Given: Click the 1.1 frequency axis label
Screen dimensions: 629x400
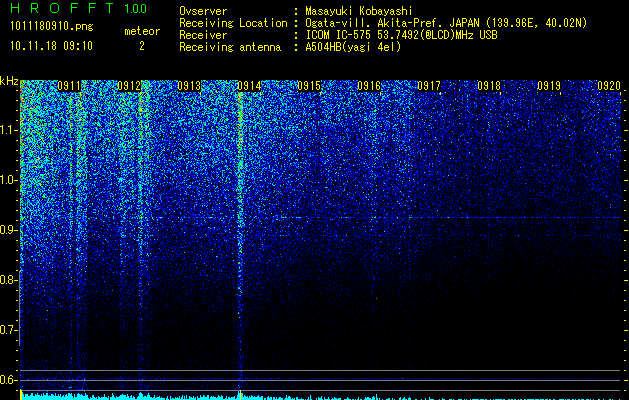Looking at the screenshot, I should 8,130.
